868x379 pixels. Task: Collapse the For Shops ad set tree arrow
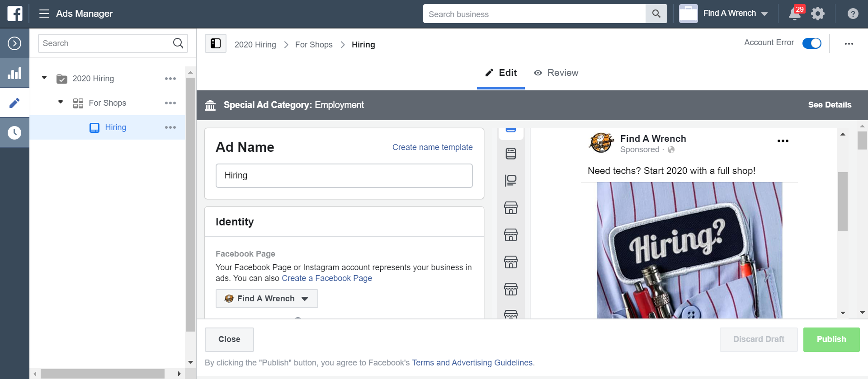pyautogui.click(x=61, y=102)
